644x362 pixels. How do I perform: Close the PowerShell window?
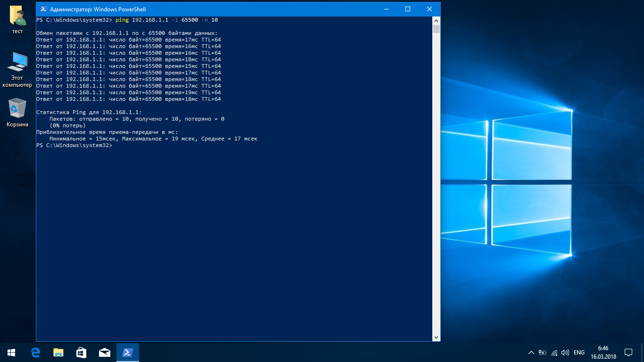click(429, 9)
